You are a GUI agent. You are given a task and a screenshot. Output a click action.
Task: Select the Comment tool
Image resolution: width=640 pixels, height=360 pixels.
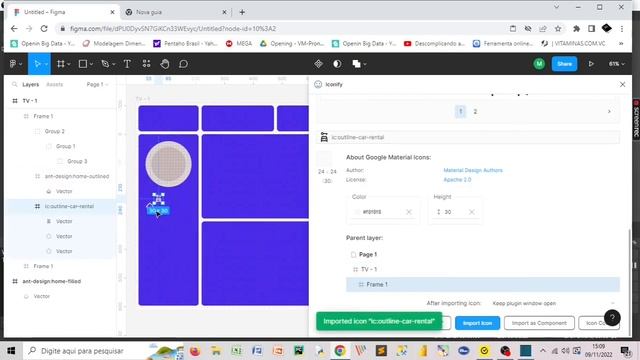pyautogui.click(x=183, y=64)
